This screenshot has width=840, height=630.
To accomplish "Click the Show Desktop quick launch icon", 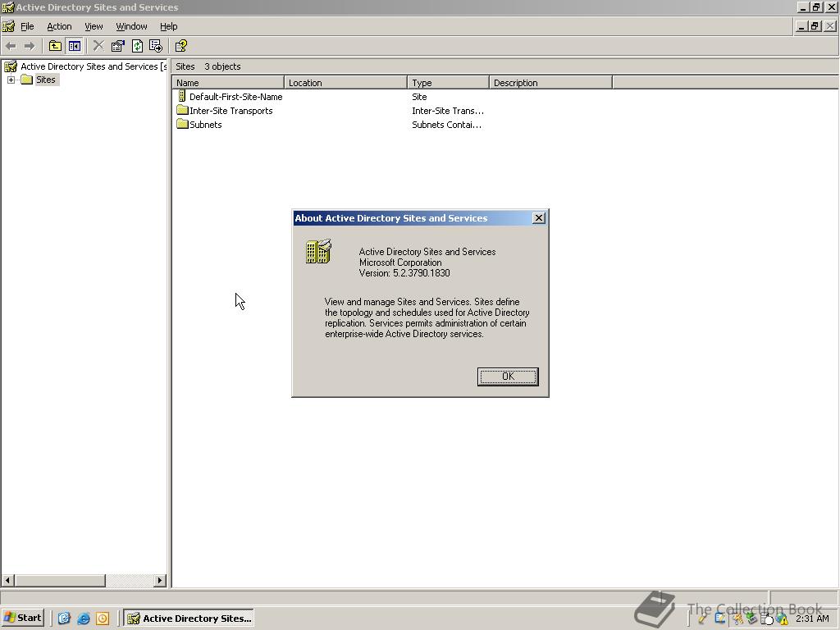I will (x=64, y=619).
